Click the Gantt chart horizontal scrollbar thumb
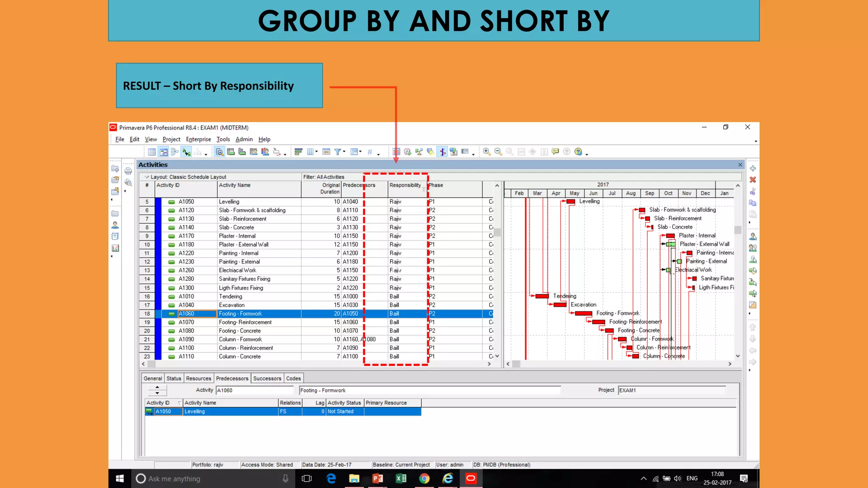Screen dimensions: 868x488 pos(516,364)
